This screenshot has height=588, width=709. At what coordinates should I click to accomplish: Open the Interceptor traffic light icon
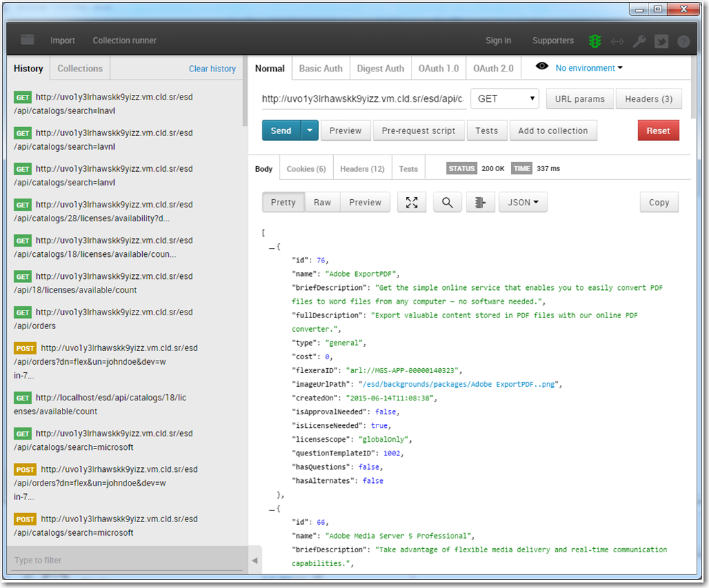pyautogui.click(x=594, y=41)
